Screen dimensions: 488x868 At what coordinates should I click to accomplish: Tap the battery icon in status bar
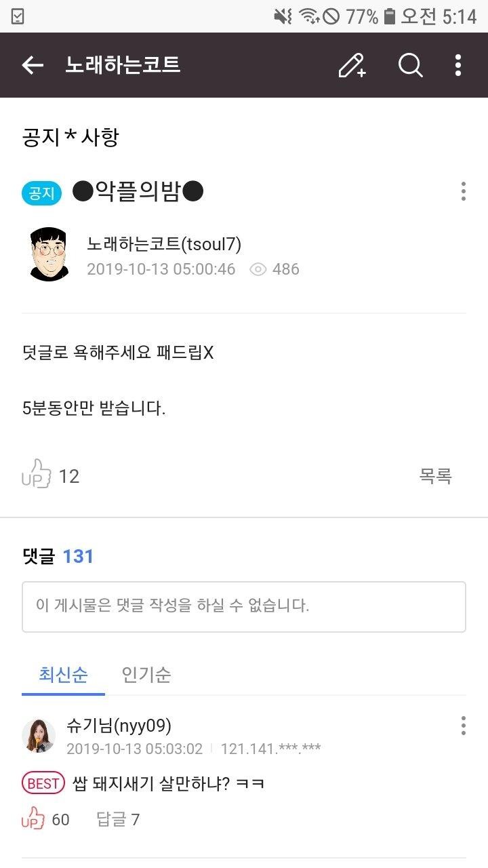(x=389, y=16)
